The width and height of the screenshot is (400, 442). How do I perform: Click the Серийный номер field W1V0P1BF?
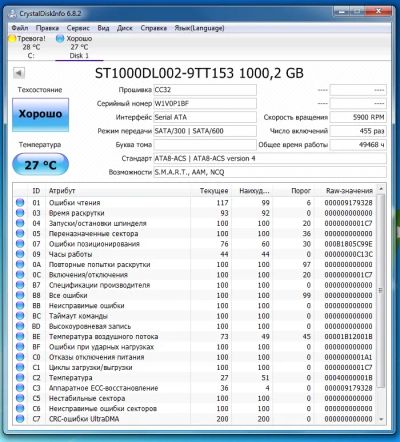click(x=205, y=103)
